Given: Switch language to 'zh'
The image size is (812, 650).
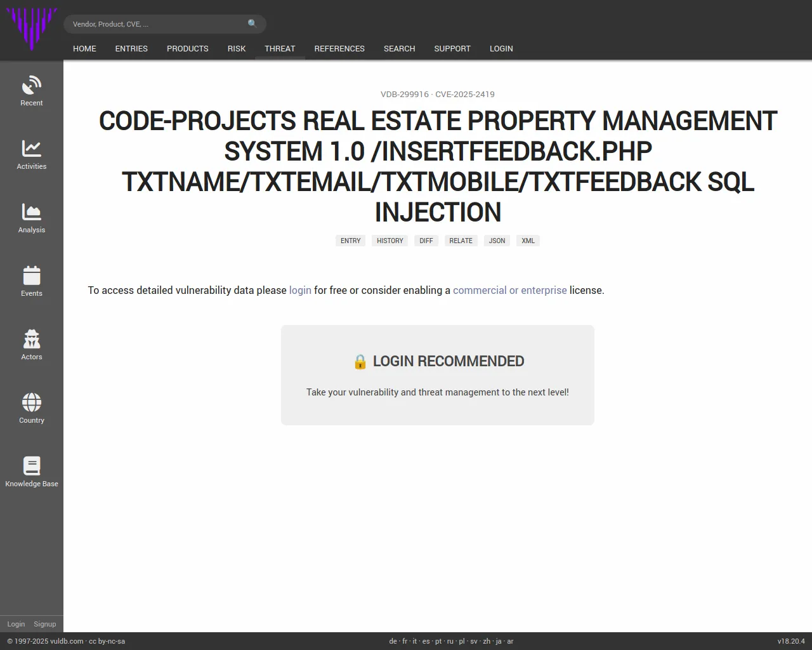Looking at the screenshot, I should tap(487, 641).
